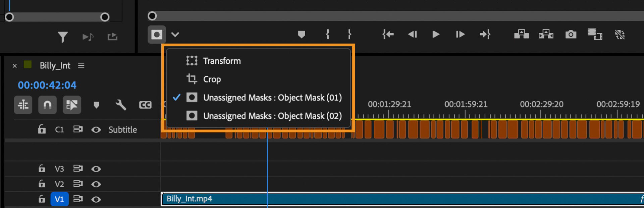Hide track V3 output
This screenshot has height=208, width=644.
tap(96, 169)
